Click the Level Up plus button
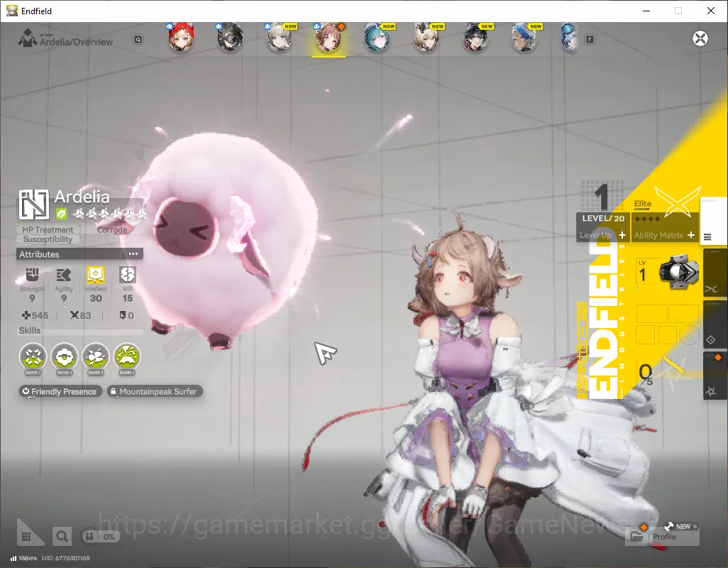The width and height of the screenshot is (728, 568). tap(622, 235)
